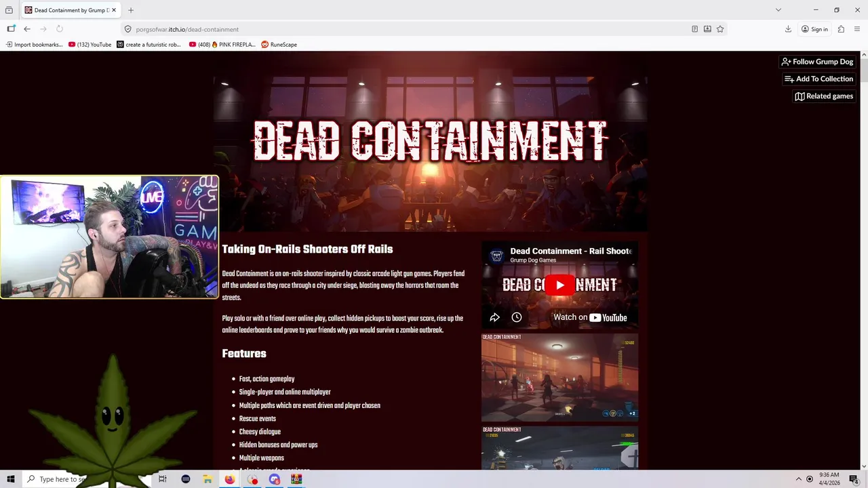This screenshot has width=868, height=488.
Task: Close the Dead Containment tab
Action: (115, 10)
